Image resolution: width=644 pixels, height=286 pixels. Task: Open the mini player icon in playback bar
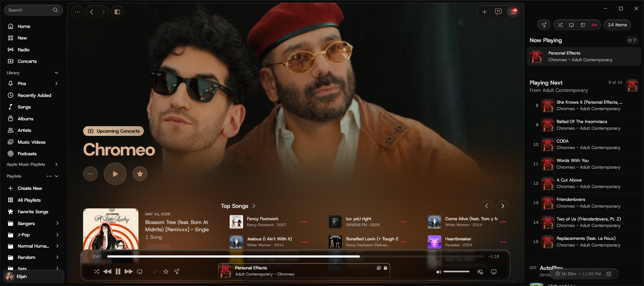click(x=480, y=272)
